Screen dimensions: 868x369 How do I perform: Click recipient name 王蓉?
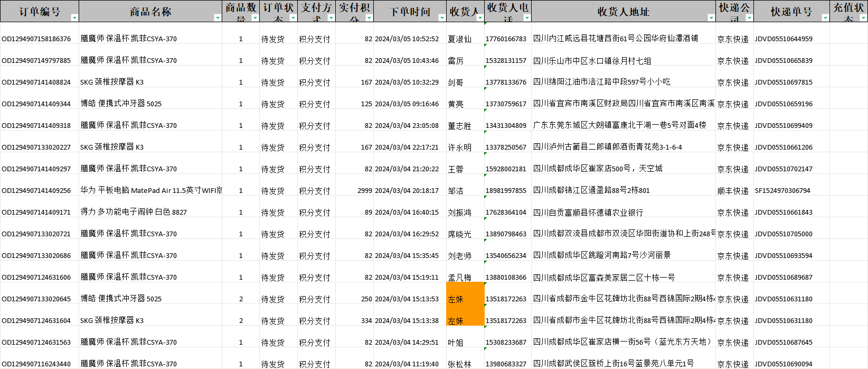coord(456,169)
